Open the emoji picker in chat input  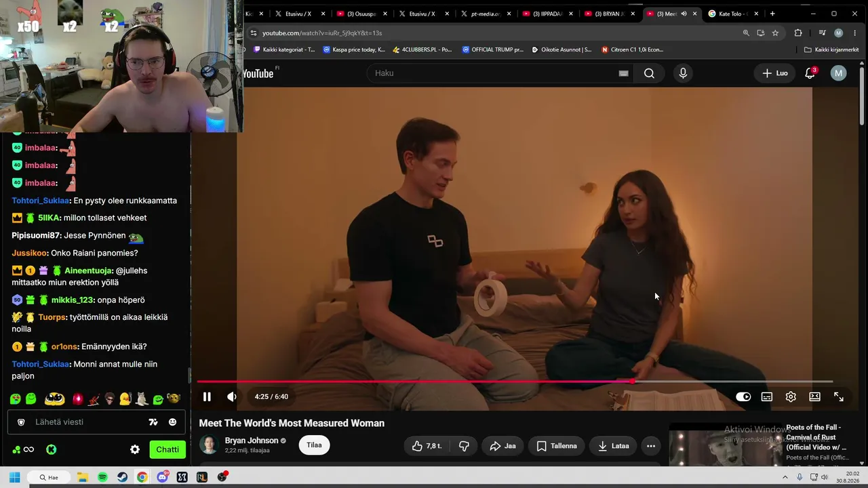click(x=172, y=422)
